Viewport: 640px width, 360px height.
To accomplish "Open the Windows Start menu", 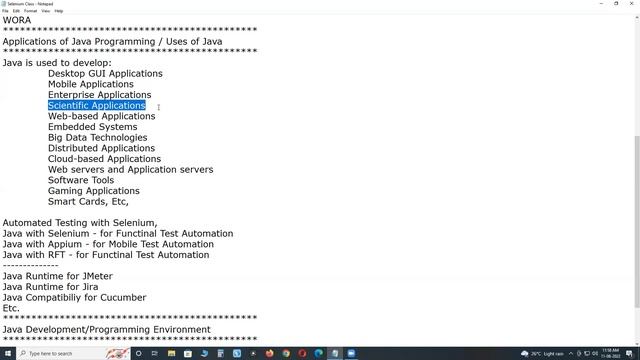I will point(8,353).
